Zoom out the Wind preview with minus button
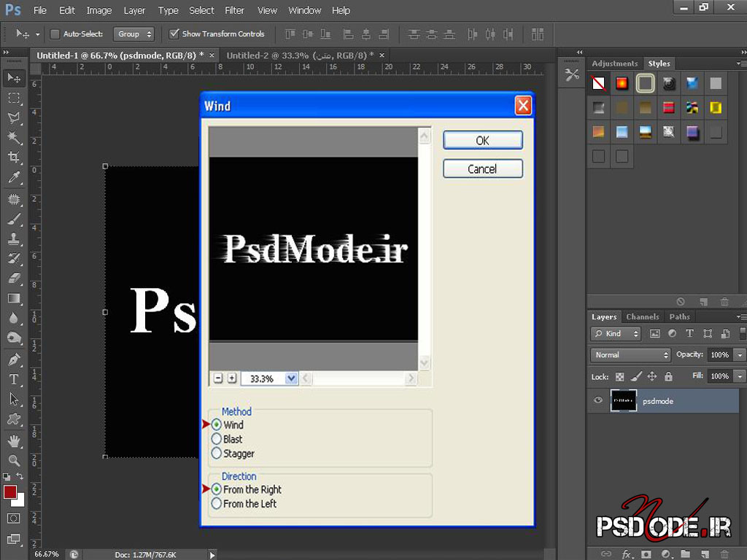Viewport: 747px width, 560px height. (218, 378)
